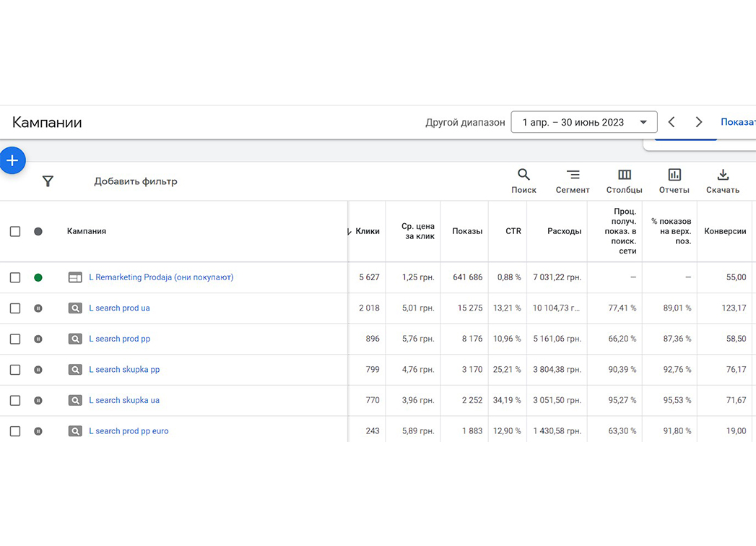This screenshot has width=756, height=546.
Task: Click search campaign icon of L search prod pp euro
Action: [75, 431]
